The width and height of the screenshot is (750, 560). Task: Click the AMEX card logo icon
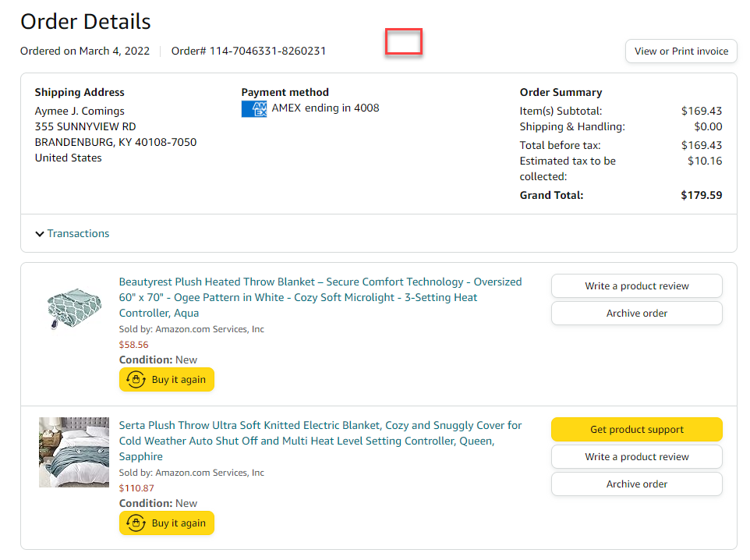pos(254,109)
